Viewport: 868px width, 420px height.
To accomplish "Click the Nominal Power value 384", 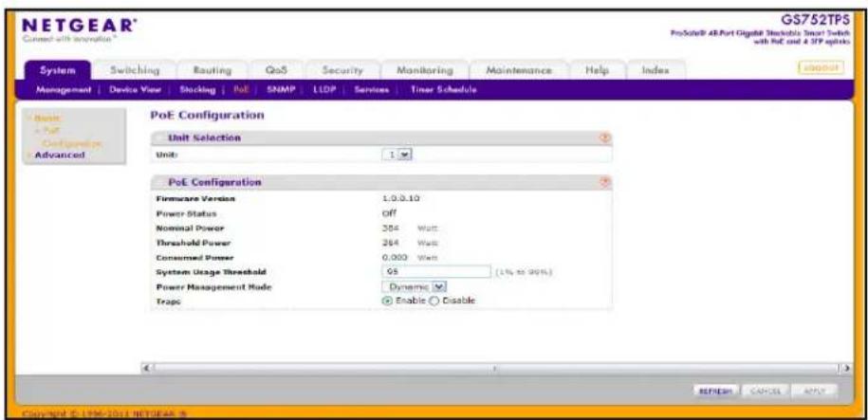I will click(x=391, y=228).
